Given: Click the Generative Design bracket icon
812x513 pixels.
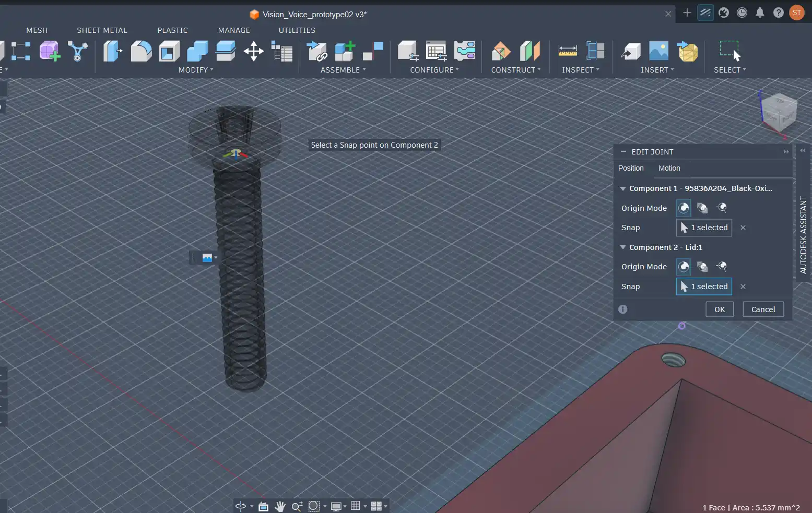Looking at the screenshot, I should point(77,51).
